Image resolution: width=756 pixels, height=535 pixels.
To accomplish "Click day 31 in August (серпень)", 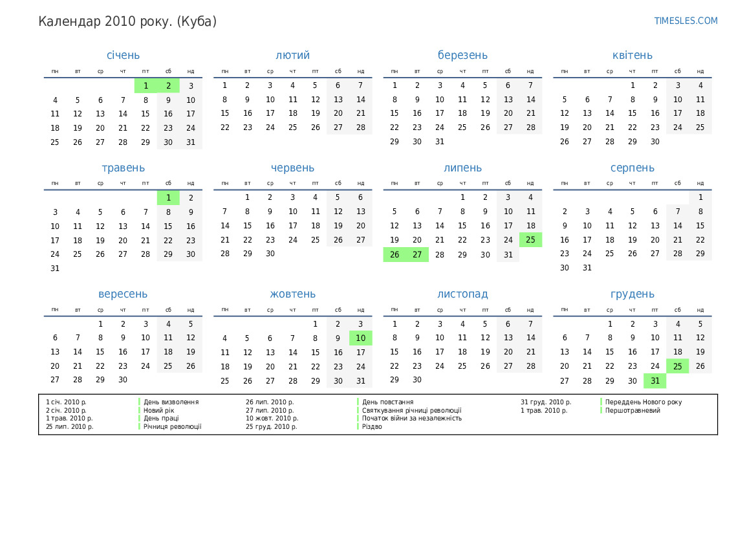I will point(587,268).
